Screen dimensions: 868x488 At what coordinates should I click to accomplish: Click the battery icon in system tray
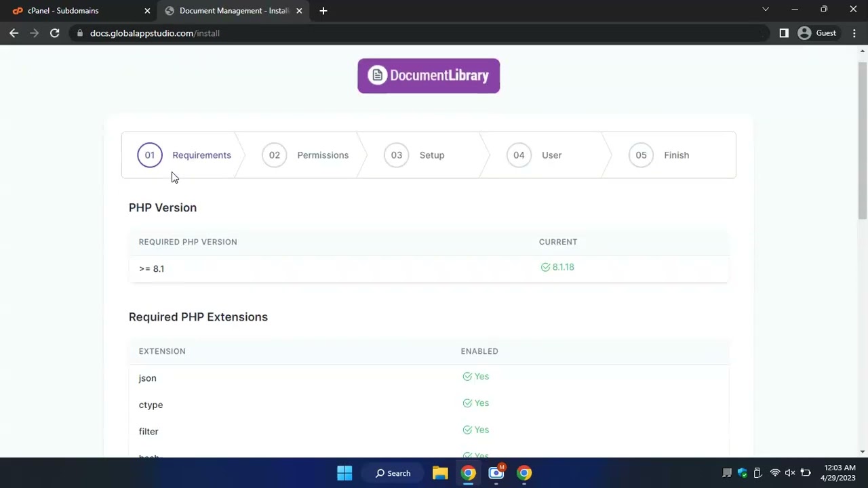click(x=806, y=473)
